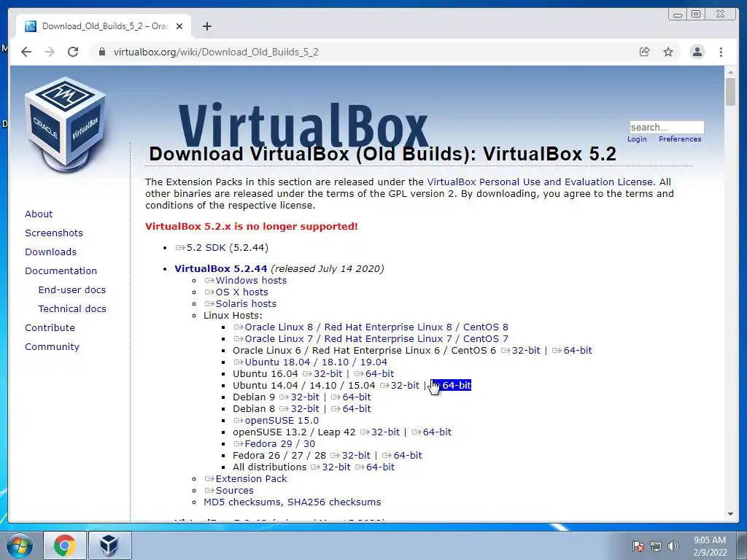Open About in sidebar
This screenshot has width=747, height=560.
39,214
